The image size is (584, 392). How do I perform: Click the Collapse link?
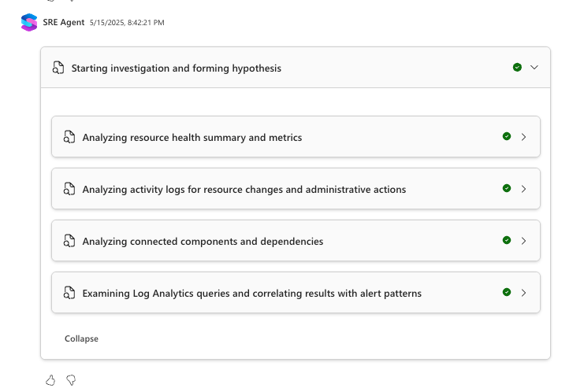(x=81, y=338)
